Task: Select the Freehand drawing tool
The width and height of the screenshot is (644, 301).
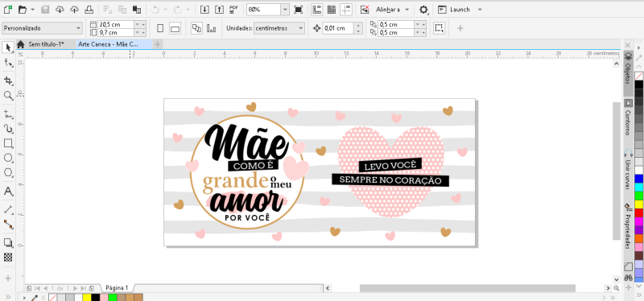Action: (8, 113)
